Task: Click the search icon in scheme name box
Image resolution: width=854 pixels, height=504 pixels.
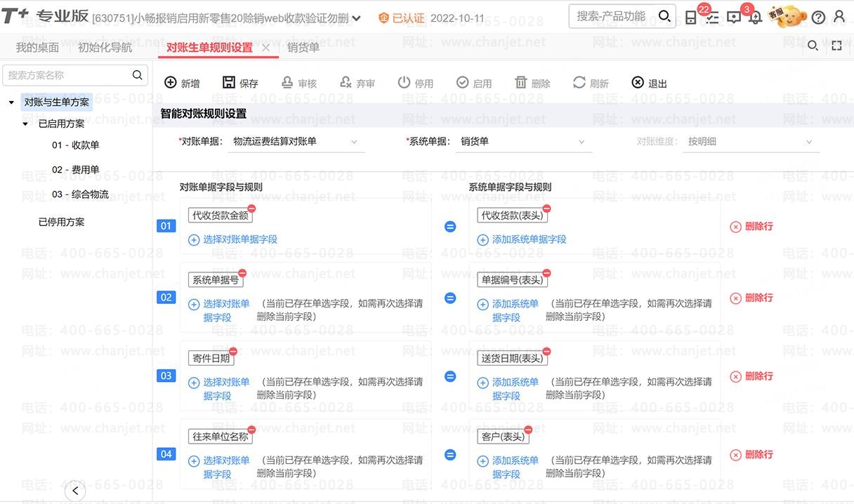Action: 138,75
